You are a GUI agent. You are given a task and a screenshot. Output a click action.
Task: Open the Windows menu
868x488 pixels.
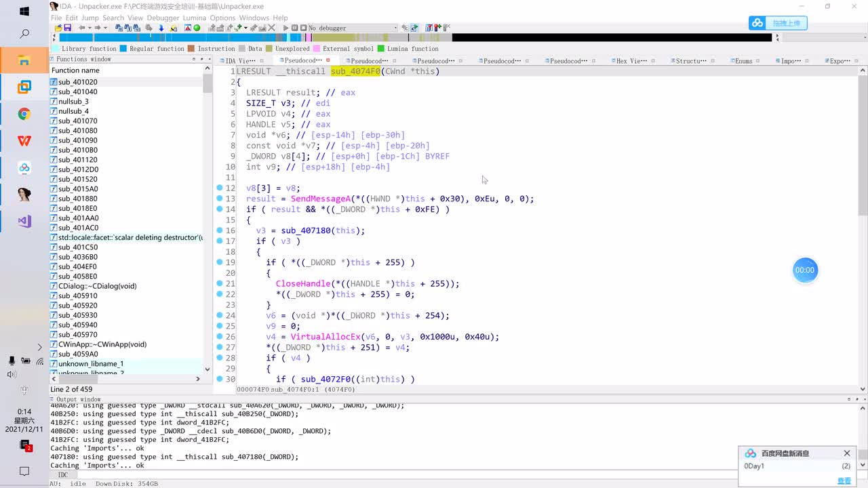point(254,18)
